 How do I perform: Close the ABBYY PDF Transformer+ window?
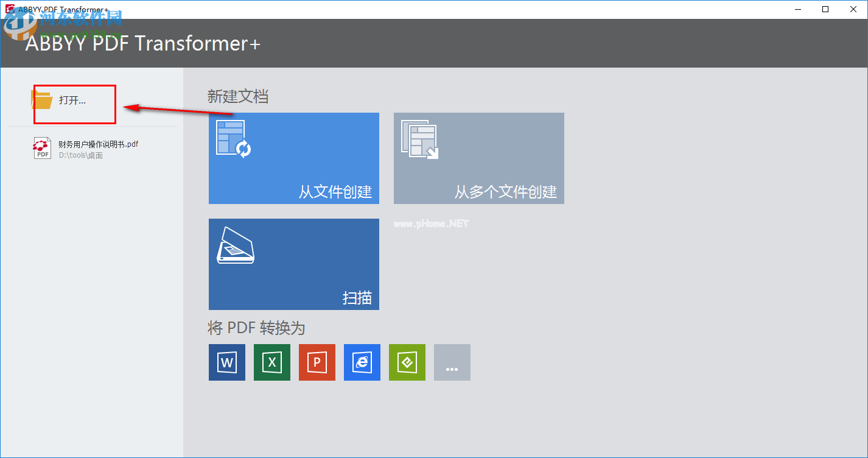click(853, 9)
